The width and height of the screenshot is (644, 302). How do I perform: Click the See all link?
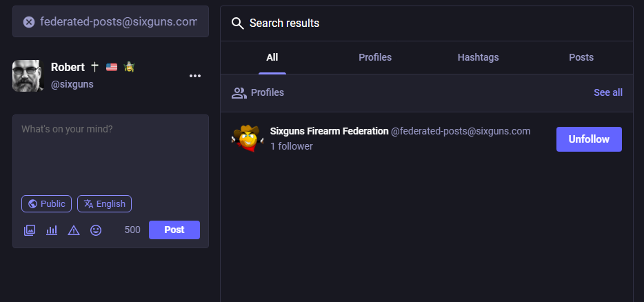point(608,92)
